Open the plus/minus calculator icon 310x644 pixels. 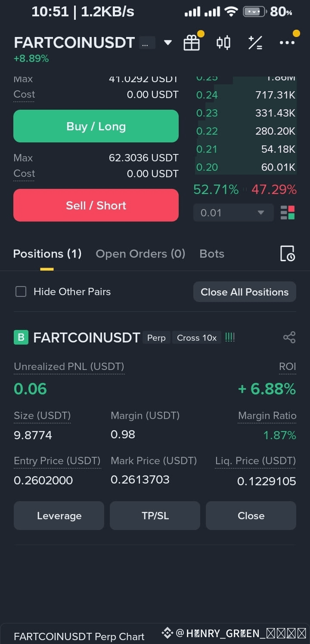[255, 43]
